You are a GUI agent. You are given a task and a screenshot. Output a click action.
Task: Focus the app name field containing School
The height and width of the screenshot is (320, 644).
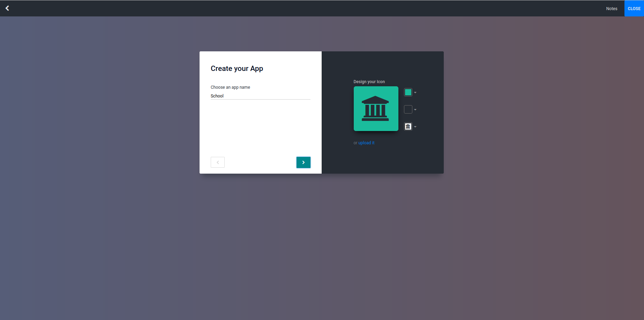tap(260, 96)
